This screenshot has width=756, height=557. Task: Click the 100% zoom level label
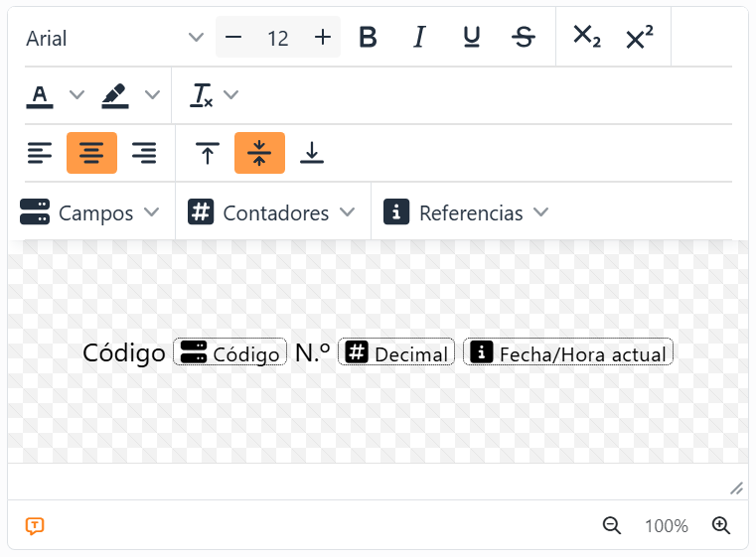click(x=667, y=526)
